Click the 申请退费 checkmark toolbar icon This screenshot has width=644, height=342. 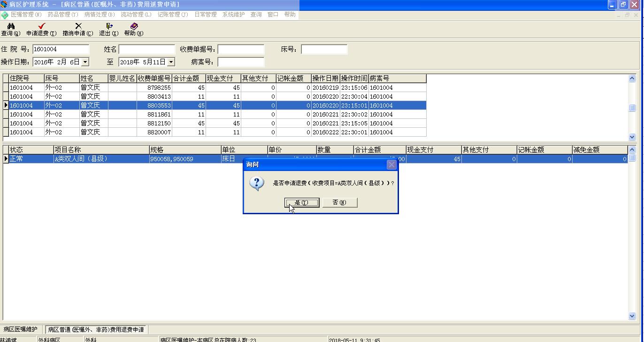click(x=42, y=26)
